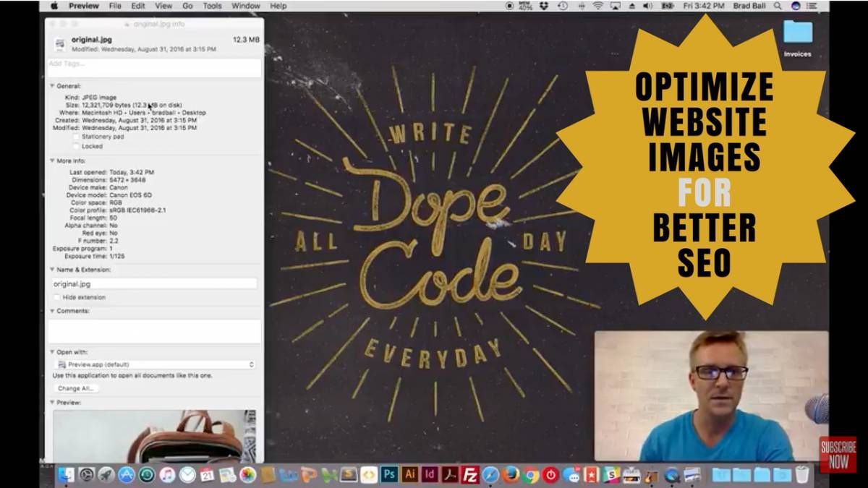Open Adobe Acrobat from the Dock
This screenshot has height=488, width=868.
click(448, 475)
